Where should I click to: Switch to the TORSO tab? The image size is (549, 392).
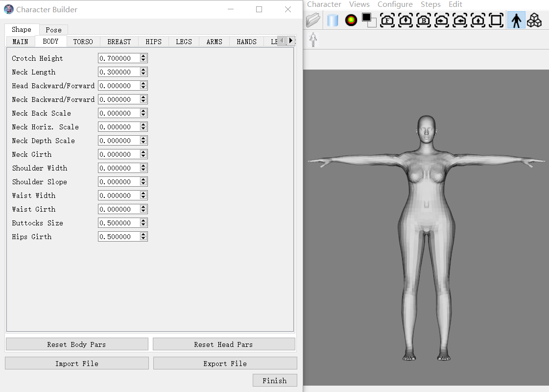tap(83, 42)
